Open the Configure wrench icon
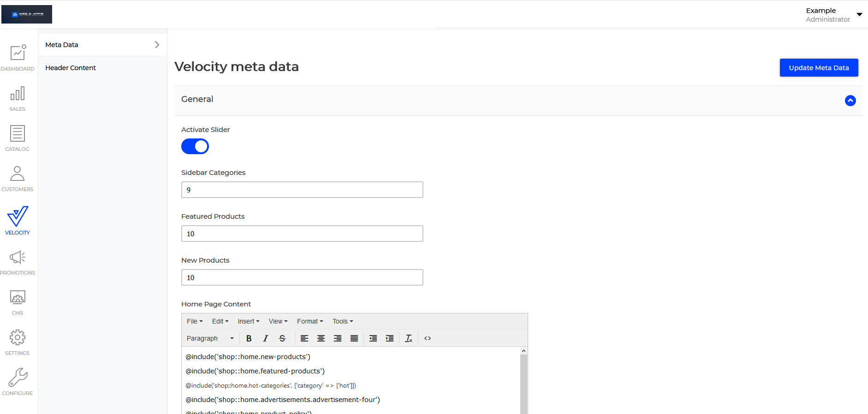 (18, 378)
